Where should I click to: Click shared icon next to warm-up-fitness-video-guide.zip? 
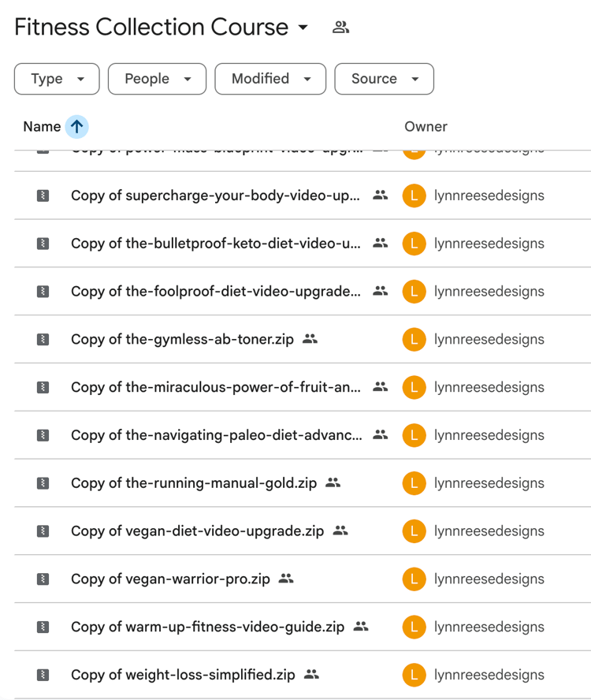tap(361, 627)
